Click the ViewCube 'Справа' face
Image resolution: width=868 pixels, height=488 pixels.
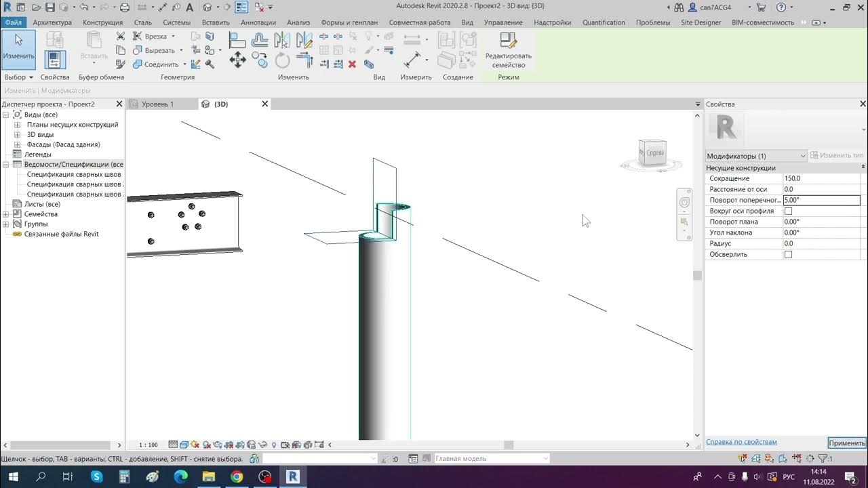point(654,152)
